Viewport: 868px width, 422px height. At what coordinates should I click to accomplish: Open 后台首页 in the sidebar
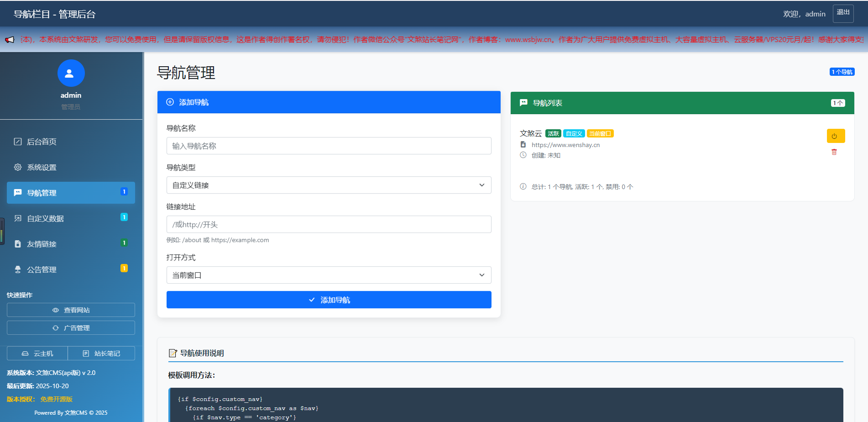(x=42, y=142)
